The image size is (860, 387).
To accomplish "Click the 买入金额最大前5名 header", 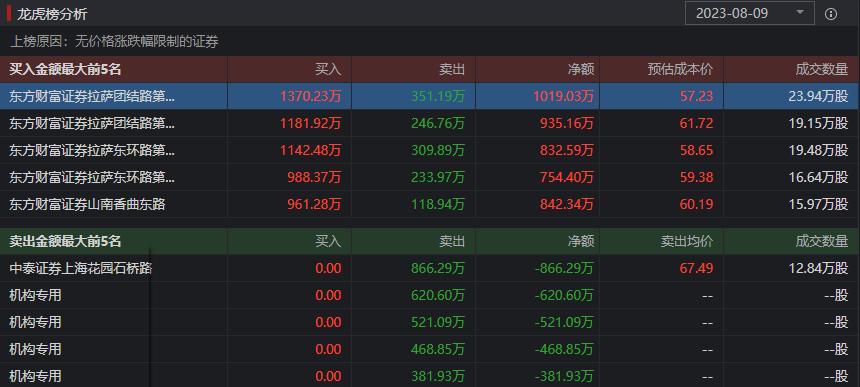I will (x=65, y=69).
